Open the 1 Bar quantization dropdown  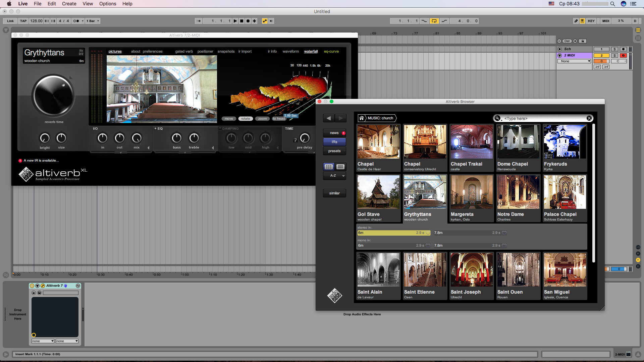click(x=93, y=21)
